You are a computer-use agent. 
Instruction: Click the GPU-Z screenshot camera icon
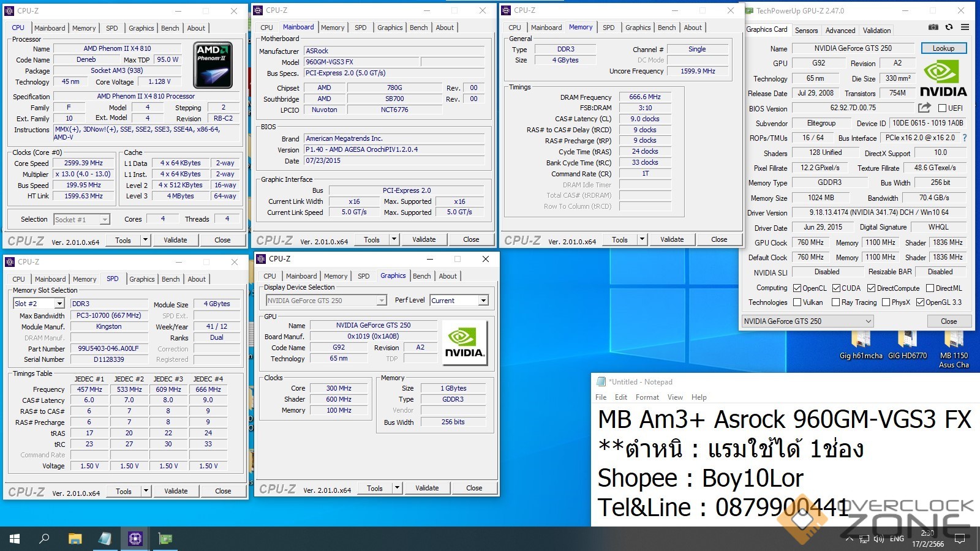(x=933, y=28)
